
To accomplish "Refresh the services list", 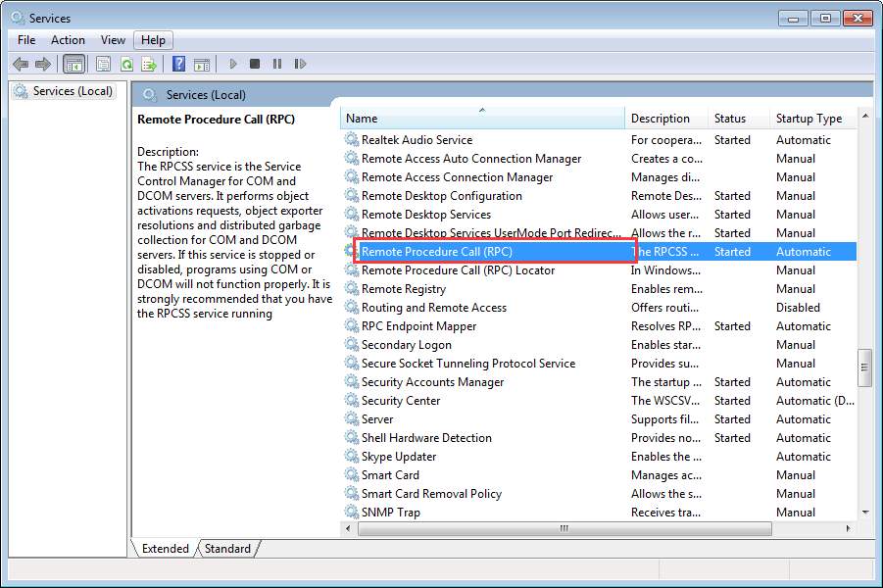I will (x=126, y=63).
